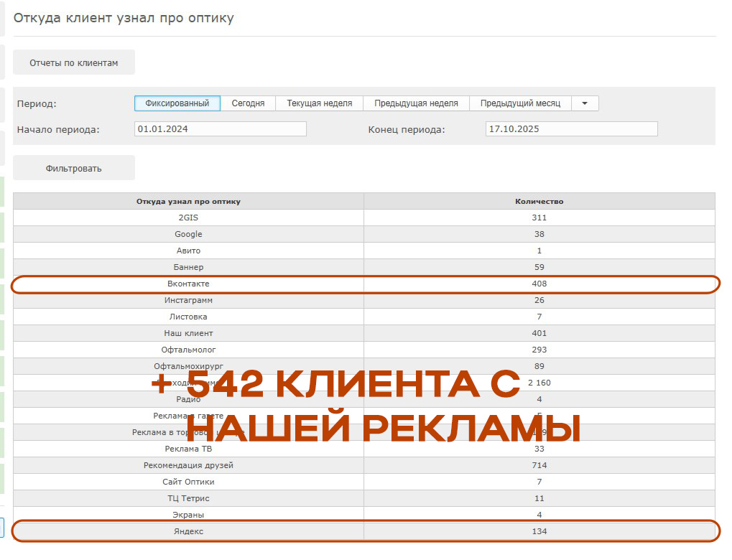Click the 'Google' source row
The image size is (732, 560).
coord(188,234)
